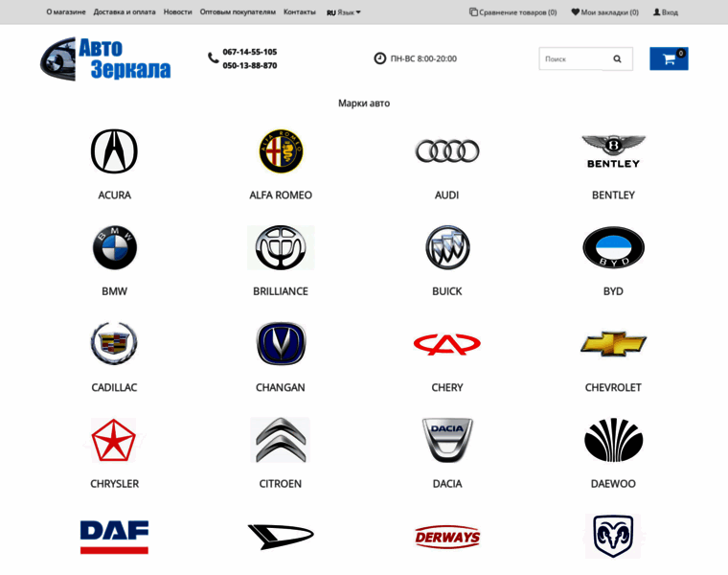
Task: Click the CHEVROLET text label
Action: coord(613,387)
